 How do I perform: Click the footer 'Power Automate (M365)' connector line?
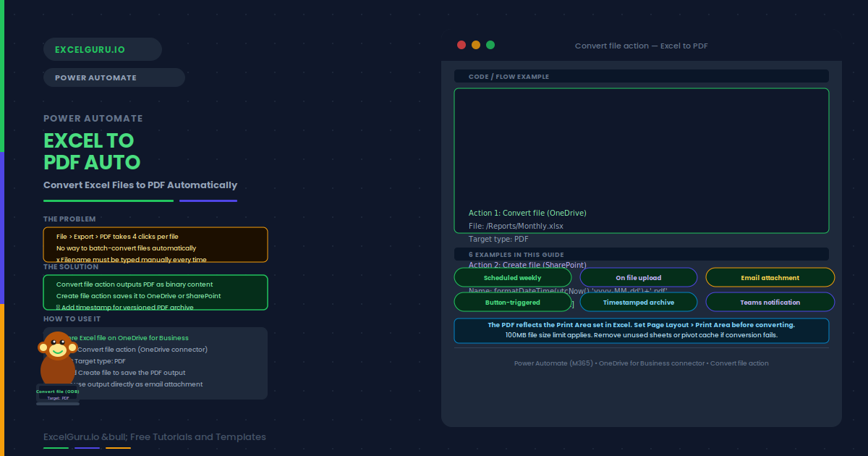[642, 363]
